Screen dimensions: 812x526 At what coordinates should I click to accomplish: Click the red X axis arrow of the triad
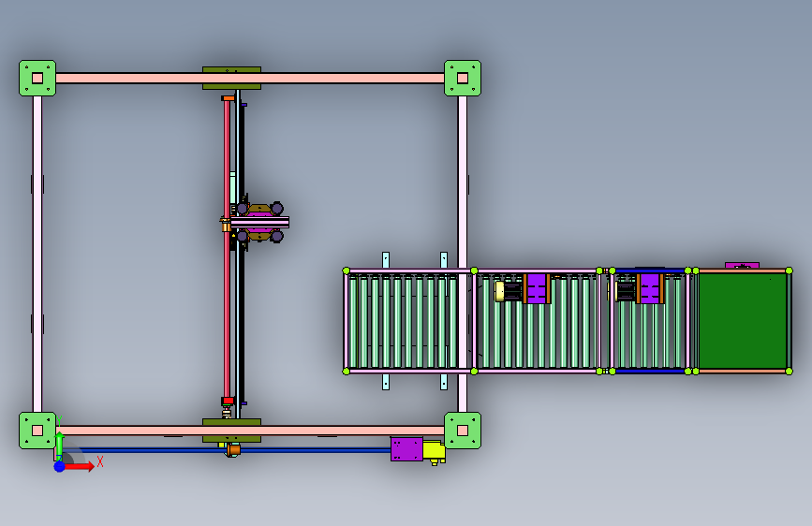79,466
